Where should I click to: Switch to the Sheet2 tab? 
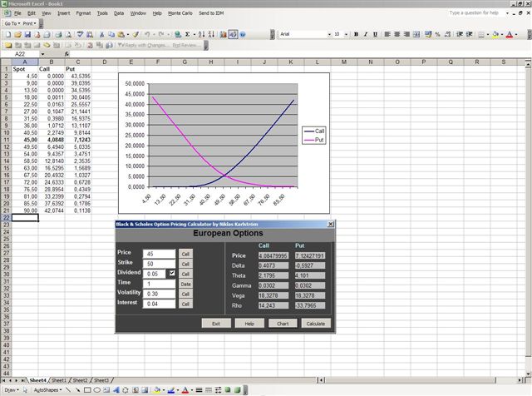[79, 380]
